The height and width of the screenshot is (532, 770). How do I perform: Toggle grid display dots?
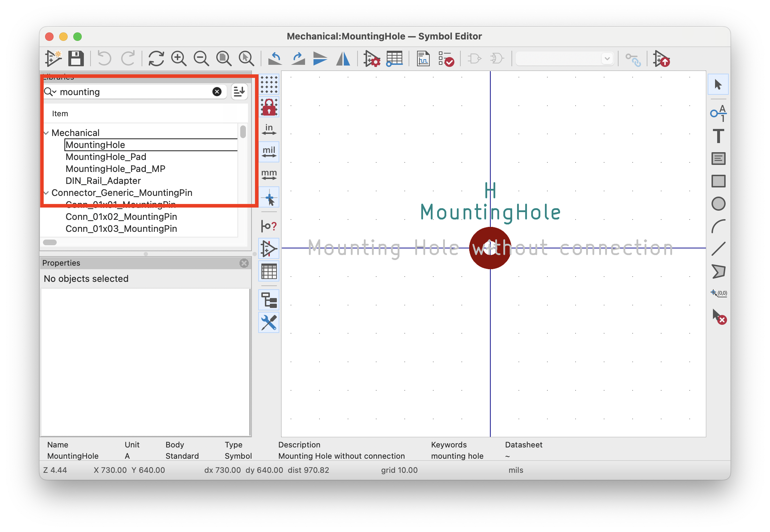(x=269, y=85)
